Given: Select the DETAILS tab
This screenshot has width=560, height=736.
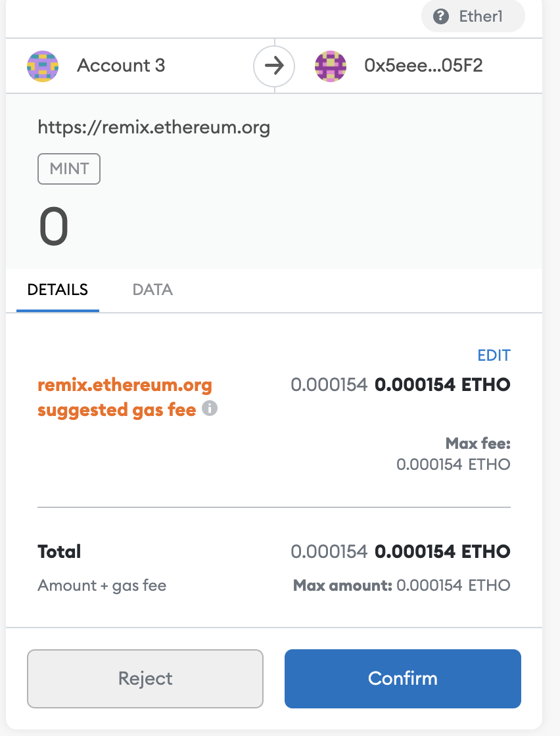Looking at the screenshot, I should 58,290.
